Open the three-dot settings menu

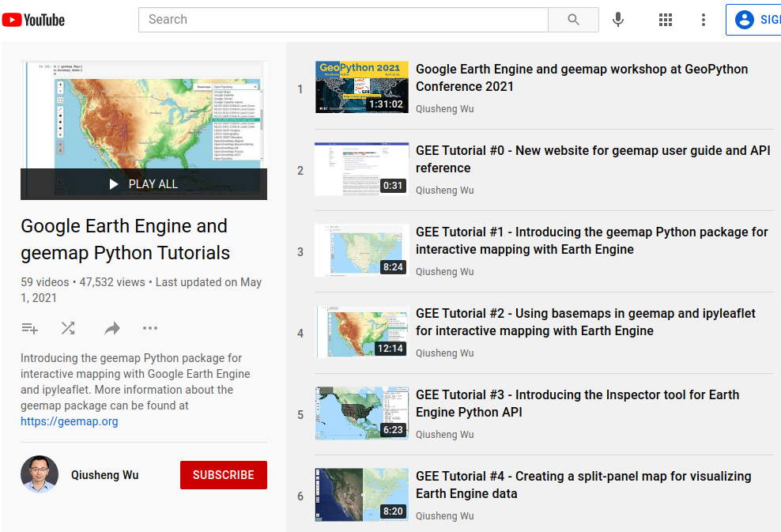coord(704,19)
